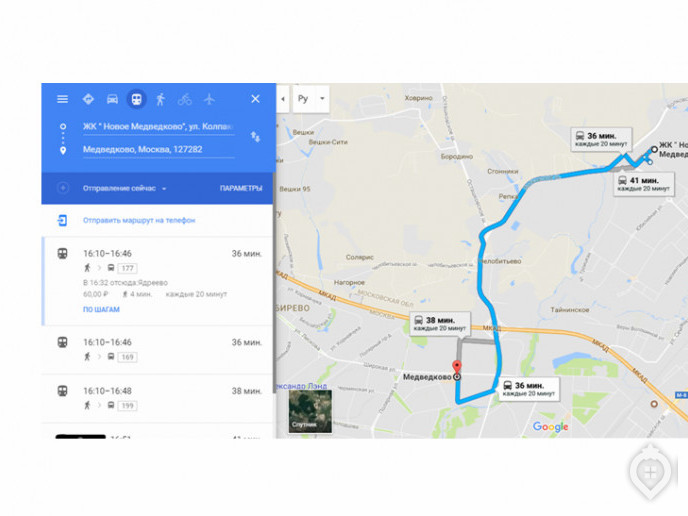688x516 pixels.
Task: Edit the starting point address field
Action: [x=158, y=127]
